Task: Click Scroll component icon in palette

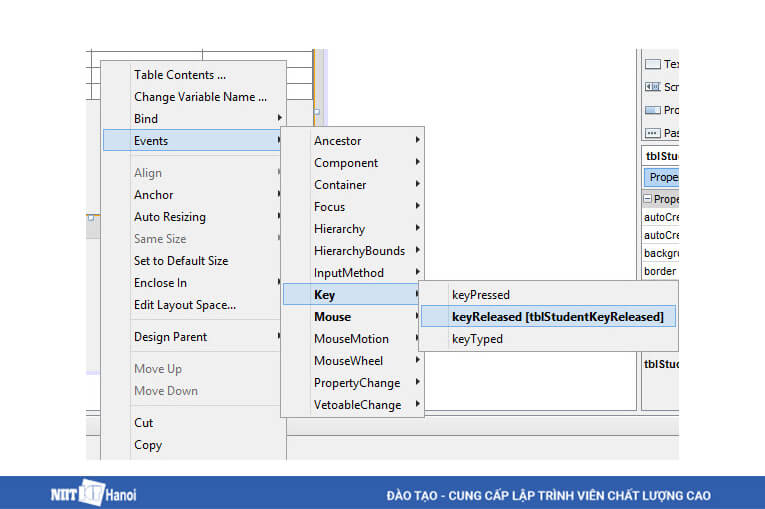Action: pos(653,87)
